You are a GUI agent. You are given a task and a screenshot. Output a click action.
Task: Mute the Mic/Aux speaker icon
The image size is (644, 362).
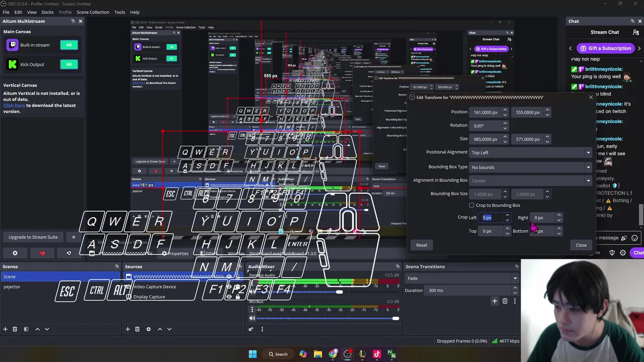[253, 318]
